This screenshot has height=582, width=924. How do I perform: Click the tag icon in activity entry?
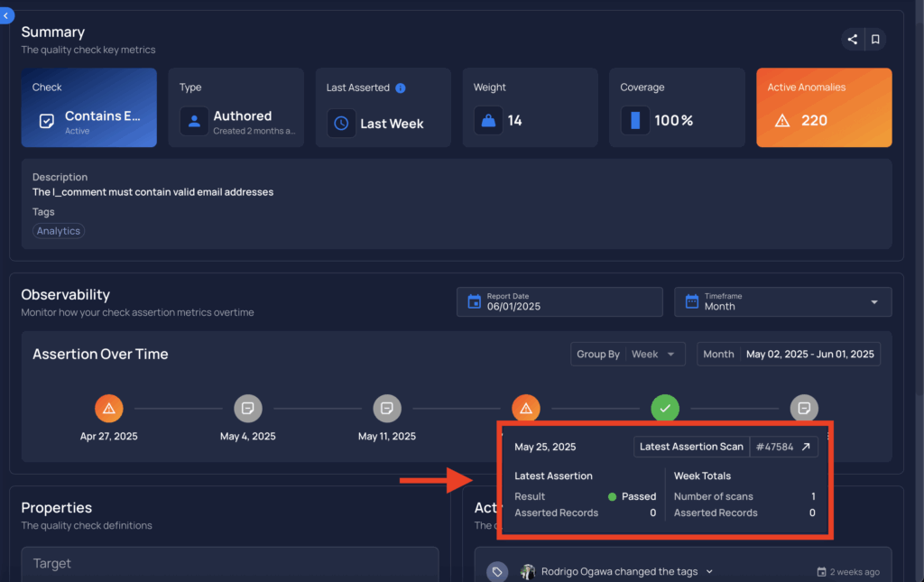pos(497,571)
